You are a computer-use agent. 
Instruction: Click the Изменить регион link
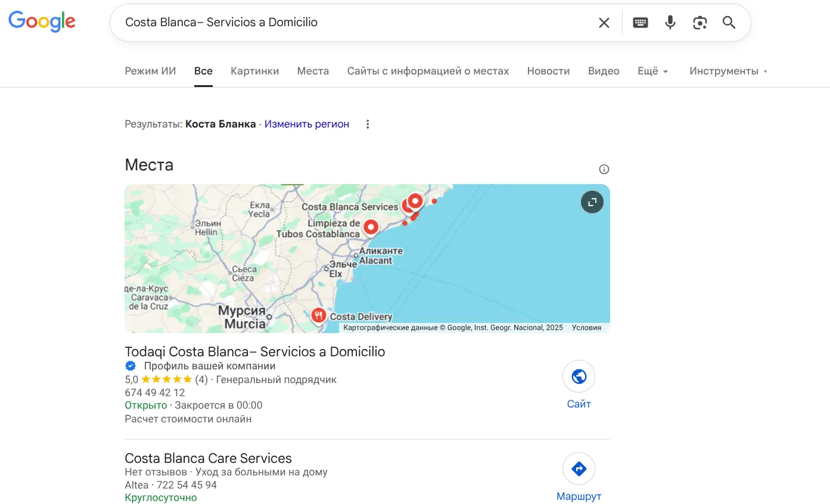pyautogui.click(x=306, y=124)
